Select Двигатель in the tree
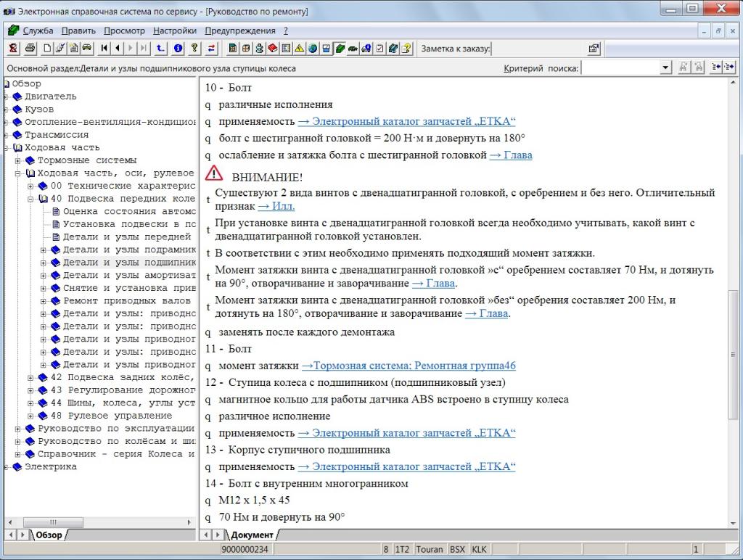 coord(50,96)
